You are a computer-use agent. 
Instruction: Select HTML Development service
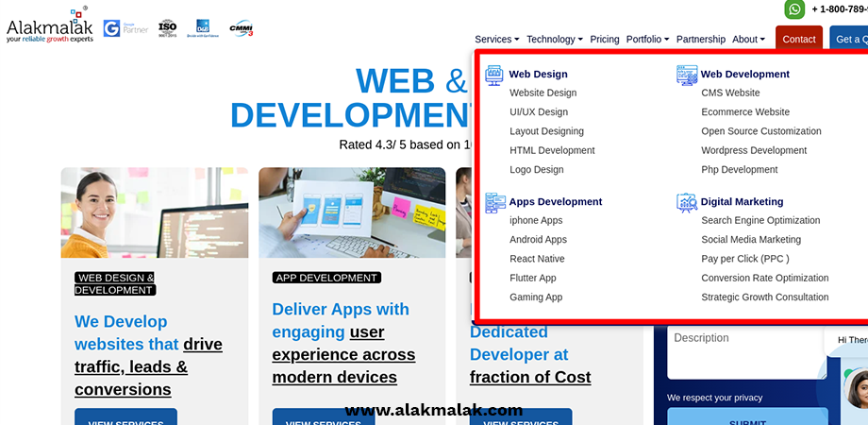[x=552, y=150]
